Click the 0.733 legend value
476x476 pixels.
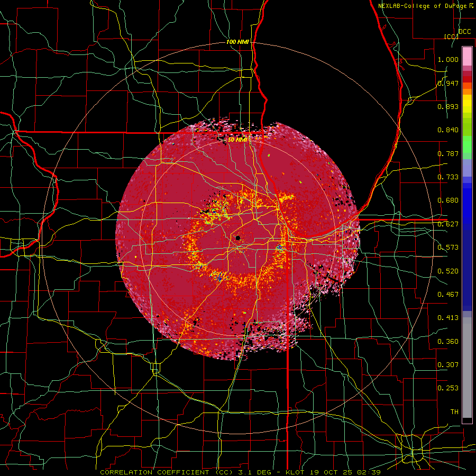[x=448, y=177]
